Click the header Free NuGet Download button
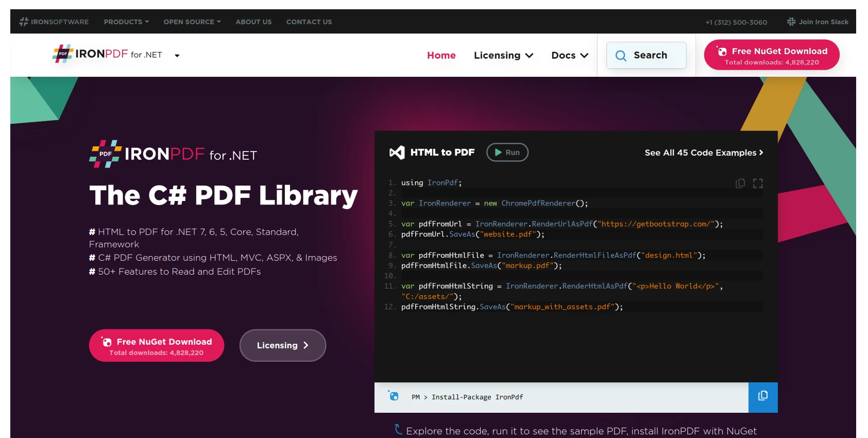Viewport: 868px width, 438px height. pyautogui.click(x=772, y=55)
